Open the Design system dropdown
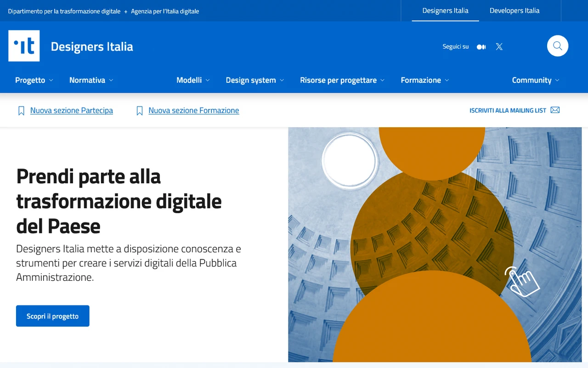The width and height of the screenshot is (588, 368). tap(255, 80)
